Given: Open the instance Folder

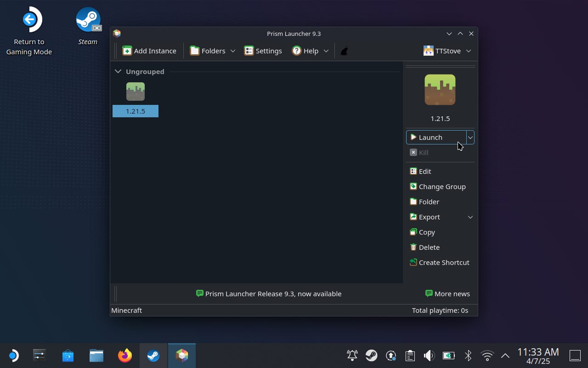Looking at the screenshot, I should [x=424, y=201].
